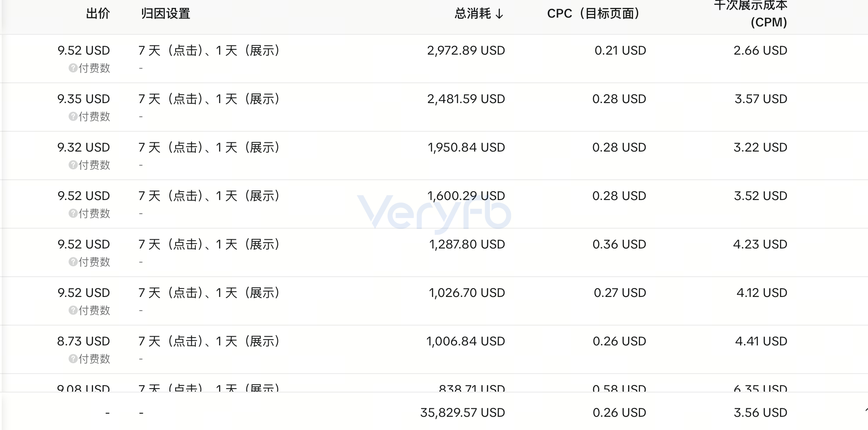This screenshot has height=430, width=868.
Task: Click help icon beside 付费数 under 9.35 USD
Action: (x=73, y=117)
